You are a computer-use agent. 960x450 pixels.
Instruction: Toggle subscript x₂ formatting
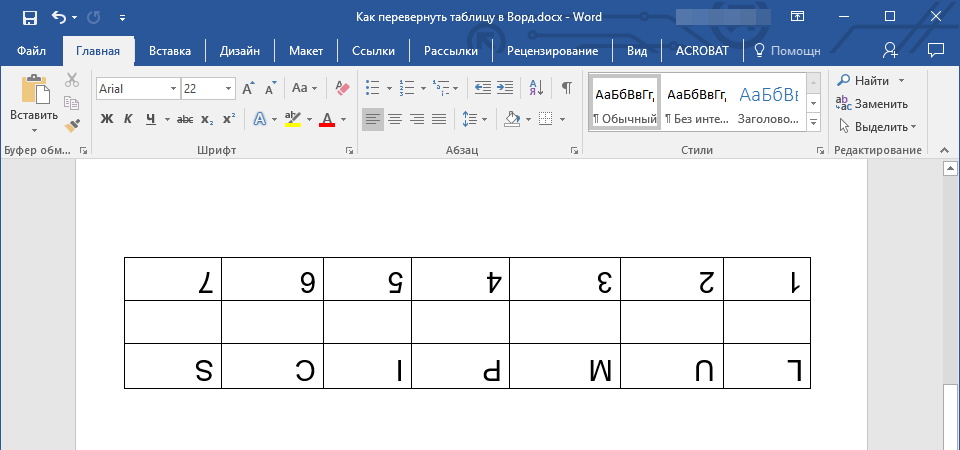(208, 119)
